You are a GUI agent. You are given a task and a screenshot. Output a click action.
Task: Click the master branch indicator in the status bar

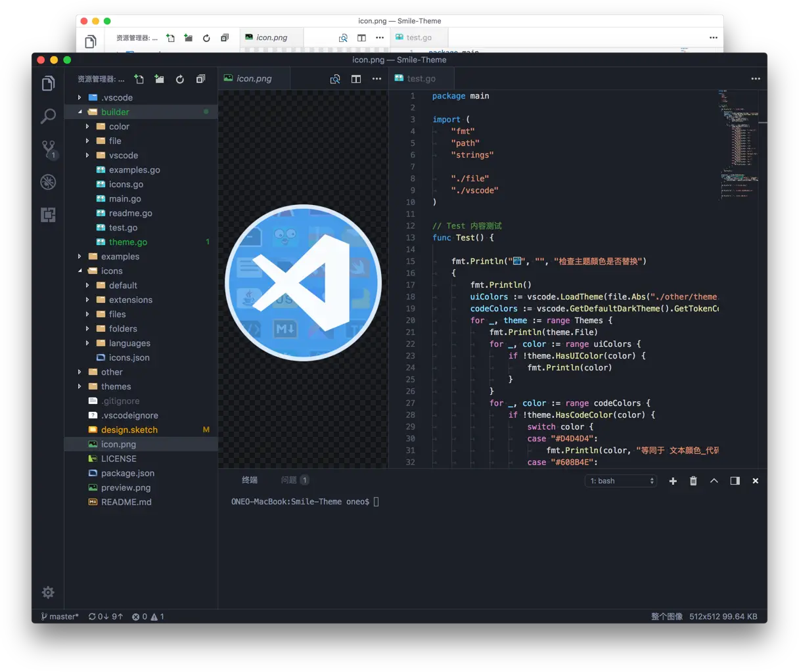(60, 617)
